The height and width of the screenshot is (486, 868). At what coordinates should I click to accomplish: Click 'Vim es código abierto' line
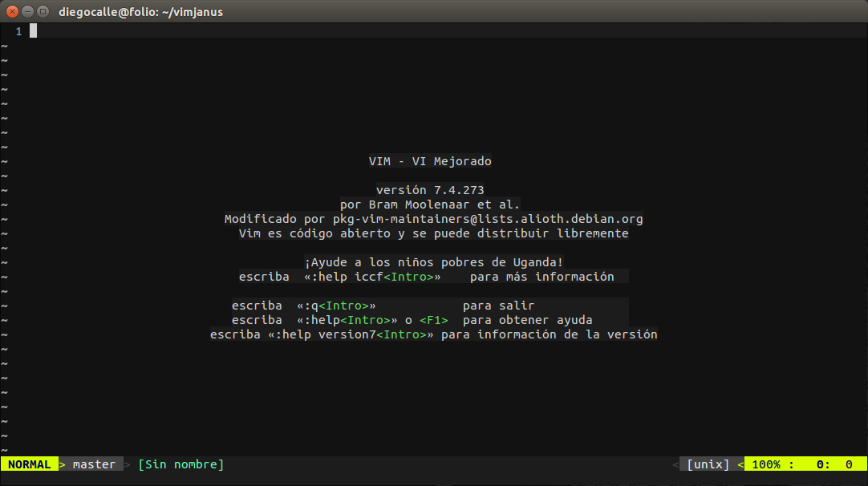[x=433, y=233]
